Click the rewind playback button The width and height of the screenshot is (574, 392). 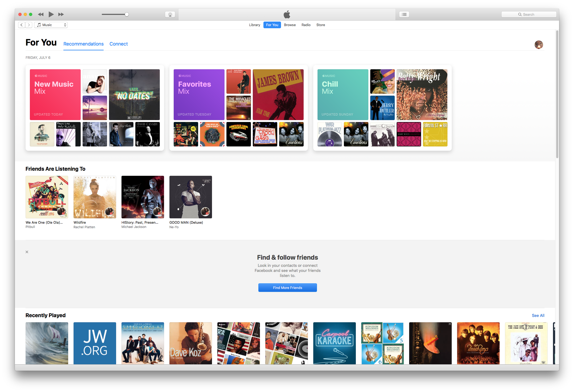pyautogui.click(x=40, y=14)
